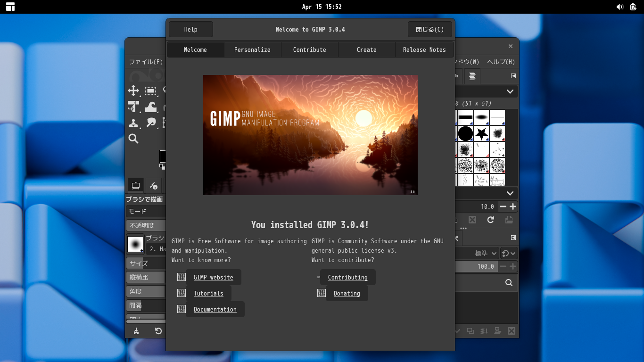Select the Move tool in the toolbox
Image resolution: width=644 pixels, height=362 pixels.
point(133,91)
